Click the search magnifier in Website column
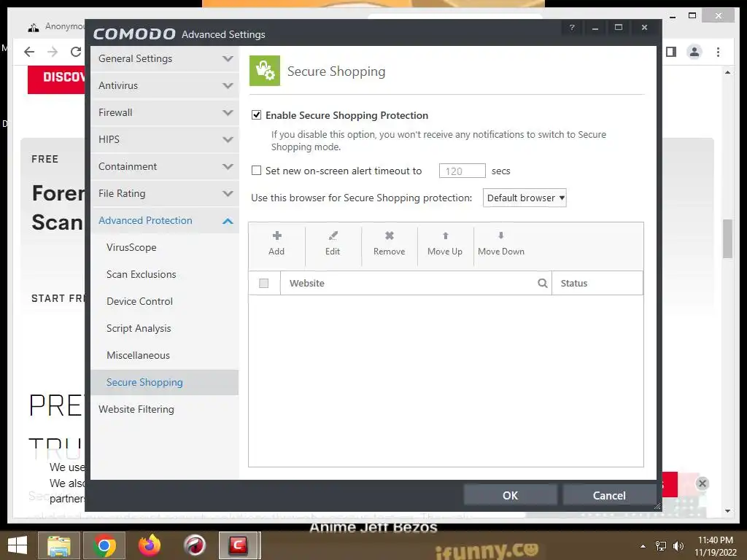 542,284
